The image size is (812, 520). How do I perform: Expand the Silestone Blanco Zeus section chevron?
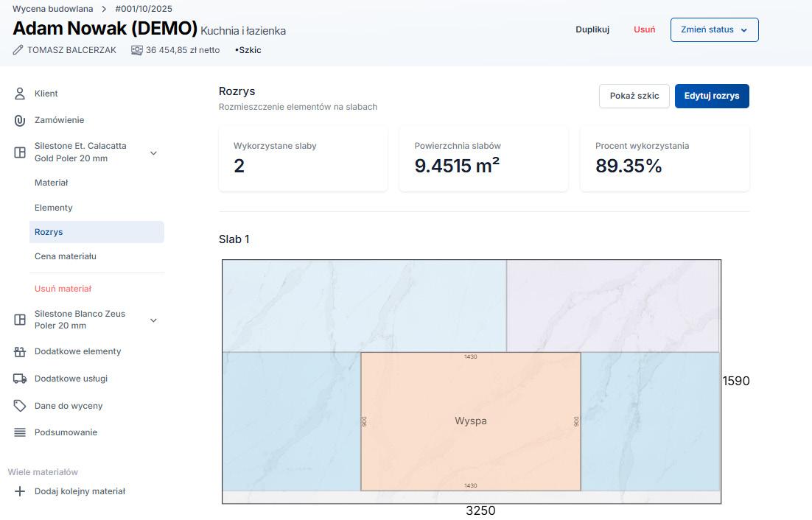[x=153, y=320]
